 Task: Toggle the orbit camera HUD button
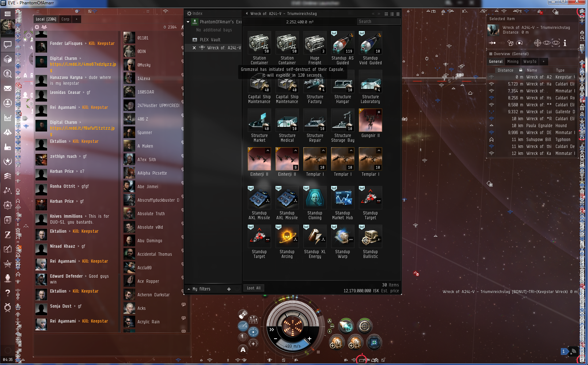coord(253,332)
